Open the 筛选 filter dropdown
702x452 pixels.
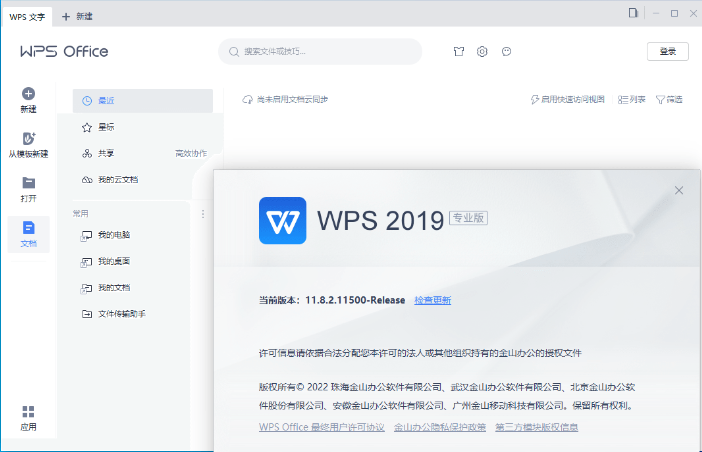point(669,100)
